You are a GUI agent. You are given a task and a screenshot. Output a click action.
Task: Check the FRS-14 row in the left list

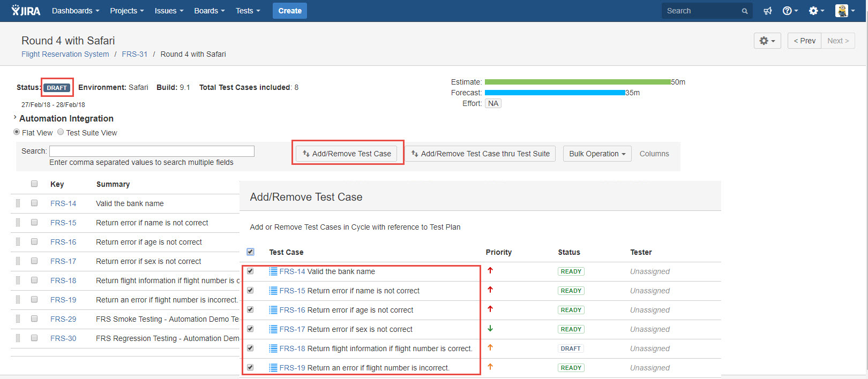coord(34,203)
